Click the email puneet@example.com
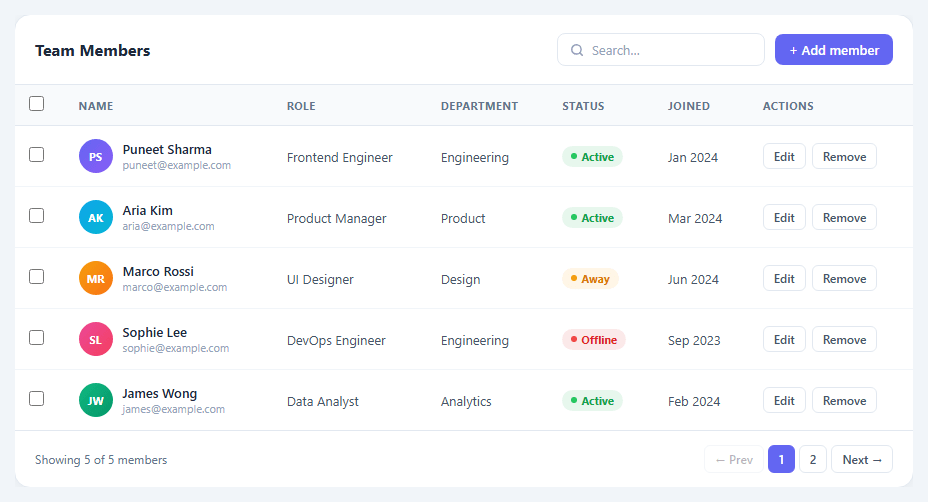Viewport: 928px width, 502px height. (176, 165)
